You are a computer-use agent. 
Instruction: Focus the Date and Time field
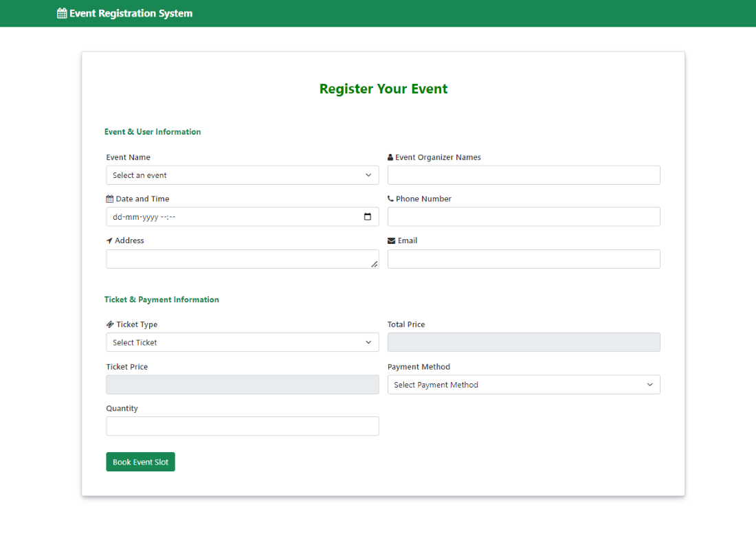242,217
